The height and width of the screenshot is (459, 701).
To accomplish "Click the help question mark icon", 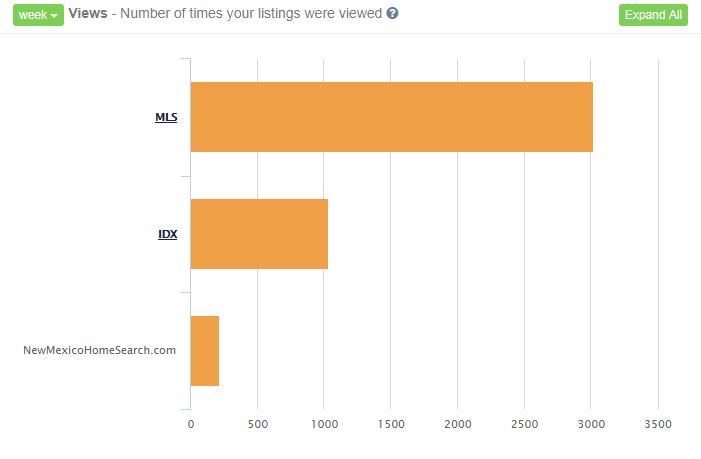I will point(392,13).
